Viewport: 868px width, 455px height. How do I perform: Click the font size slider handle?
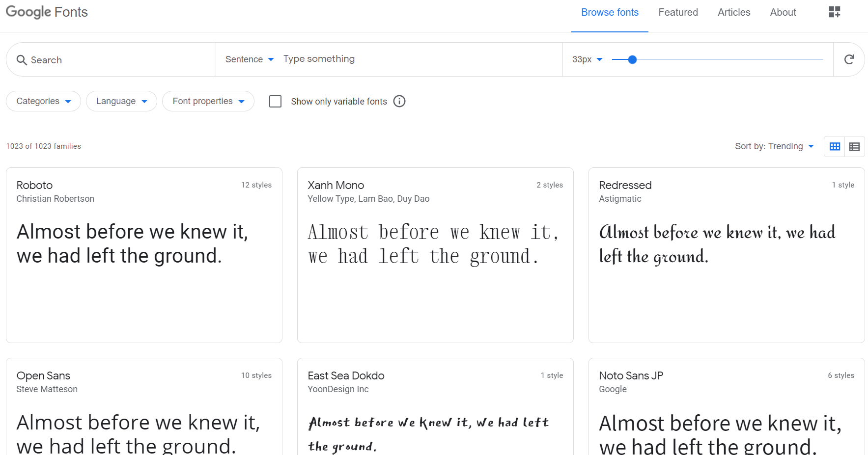click(633, 59)
